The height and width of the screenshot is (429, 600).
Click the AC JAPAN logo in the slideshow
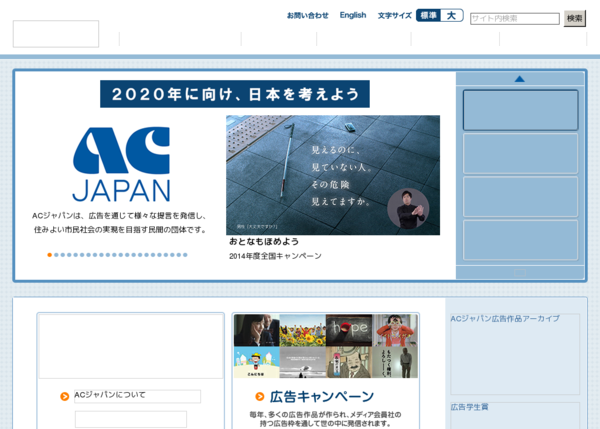[x=121, y=164]
